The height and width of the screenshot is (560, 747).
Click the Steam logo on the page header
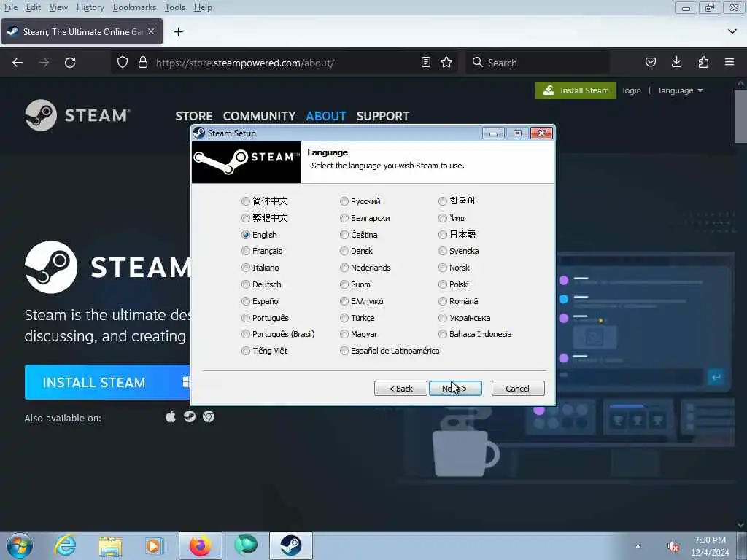(77, 114)
